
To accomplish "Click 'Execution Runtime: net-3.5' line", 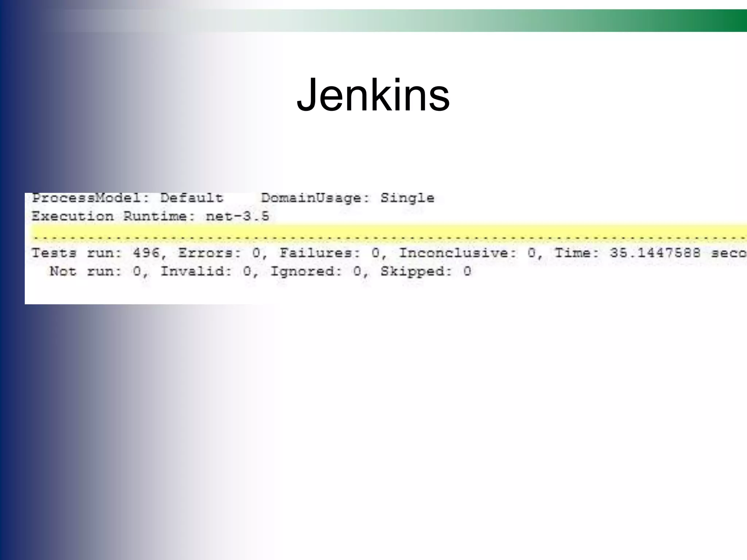I will pos(150,216).
